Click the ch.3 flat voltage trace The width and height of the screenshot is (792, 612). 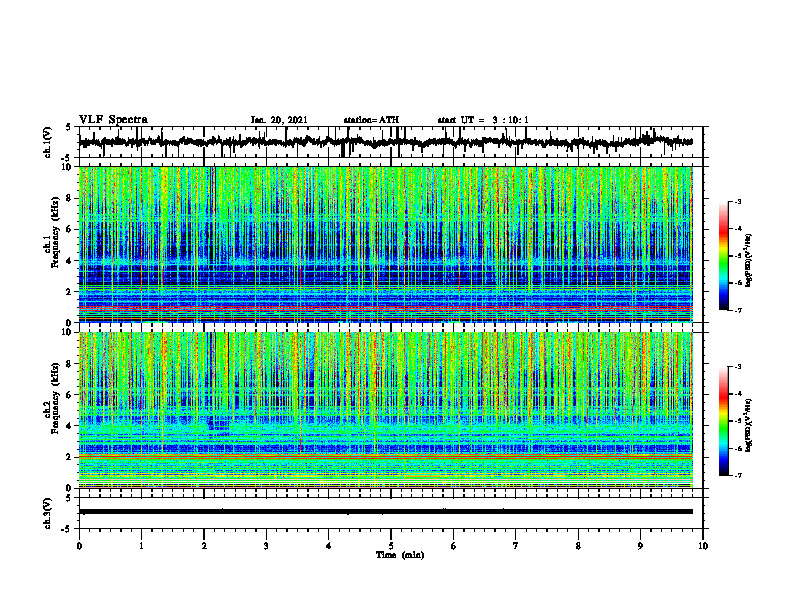[x=386, y=512]
